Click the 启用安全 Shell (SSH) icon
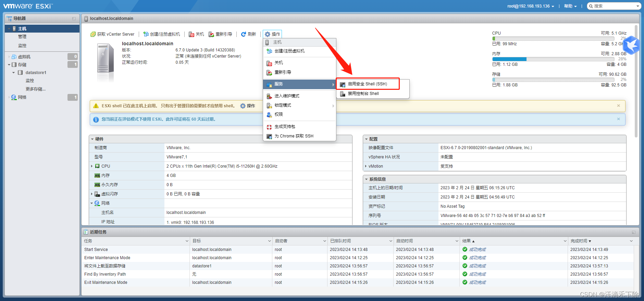Image resolution: width=644 pixels, height=301 pixels. pos(343,84)
